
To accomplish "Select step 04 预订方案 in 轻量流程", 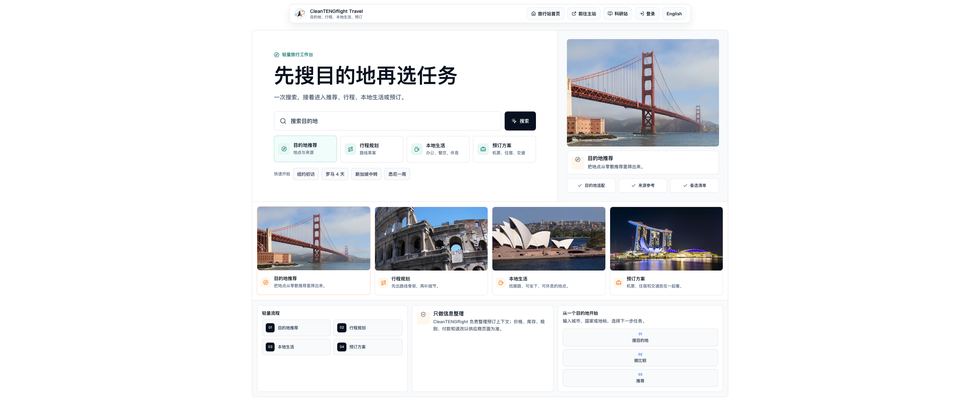I will point(368,347).
